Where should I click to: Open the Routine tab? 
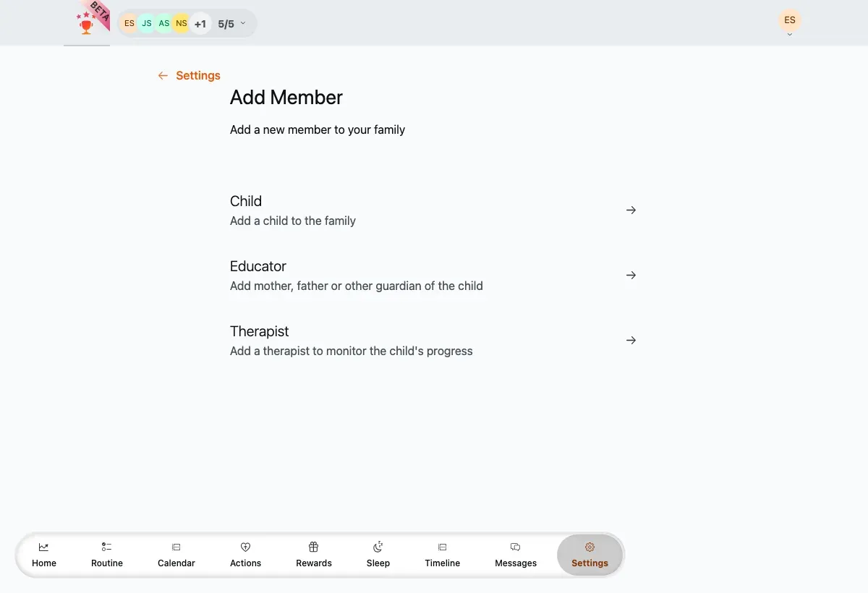coord(107,555)
